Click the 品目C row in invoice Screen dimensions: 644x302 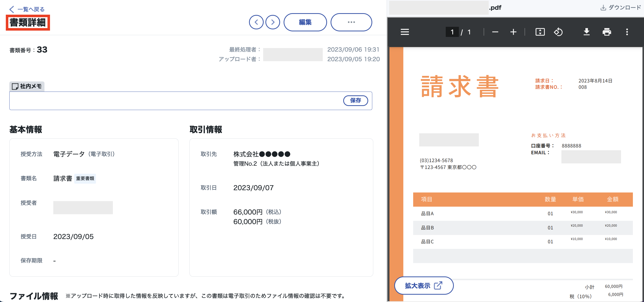[523, 242]
